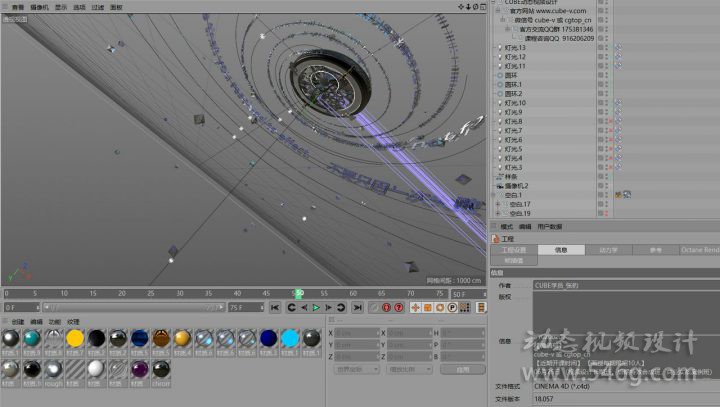Select the purple material ball
720x407 pixels.
click(139, 370)
